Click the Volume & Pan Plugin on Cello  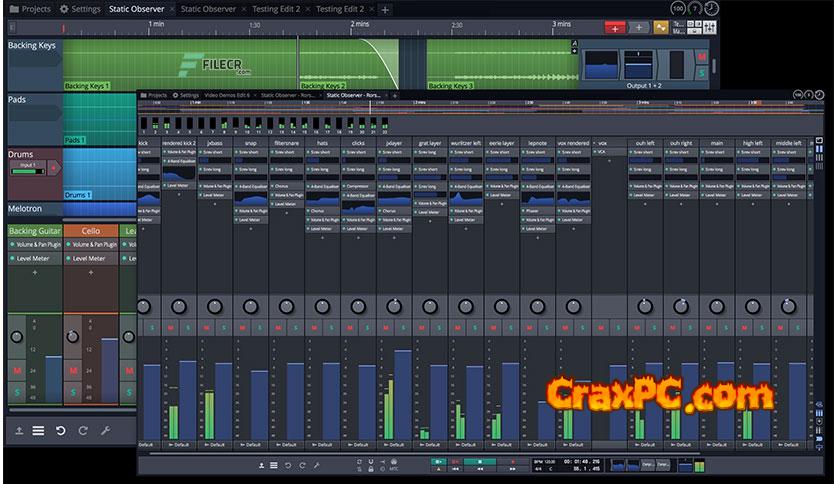point(91,244)
